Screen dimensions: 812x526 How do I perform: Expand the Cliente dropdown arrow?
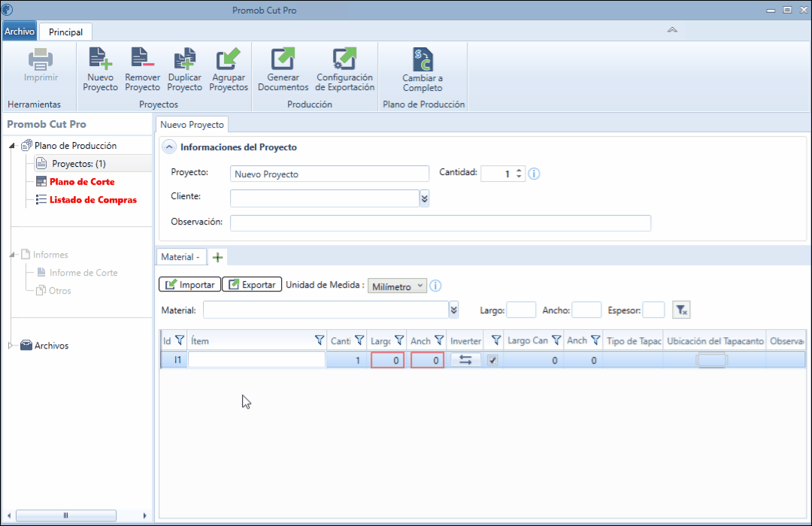(x=424, y=198)
